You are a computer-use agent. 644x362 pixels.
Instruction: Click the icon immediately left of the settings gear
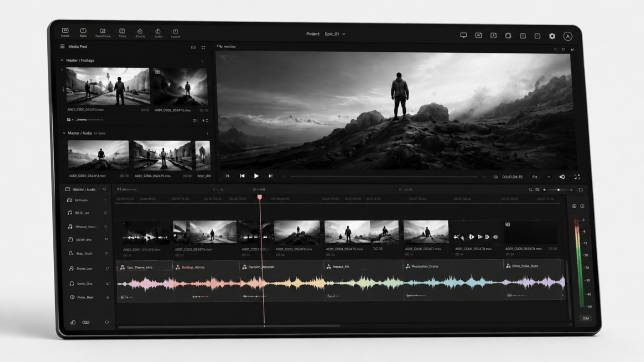point(537,36)
